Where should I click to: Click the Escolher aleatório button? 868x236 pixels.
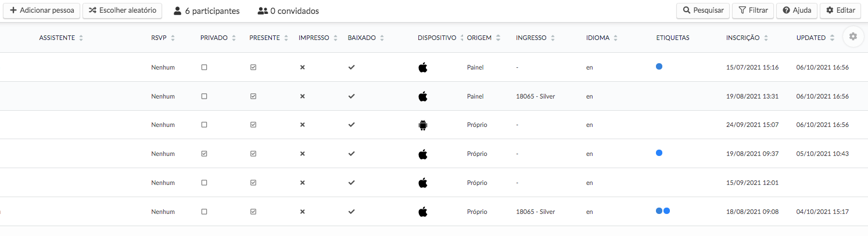(x=122, y=10)
